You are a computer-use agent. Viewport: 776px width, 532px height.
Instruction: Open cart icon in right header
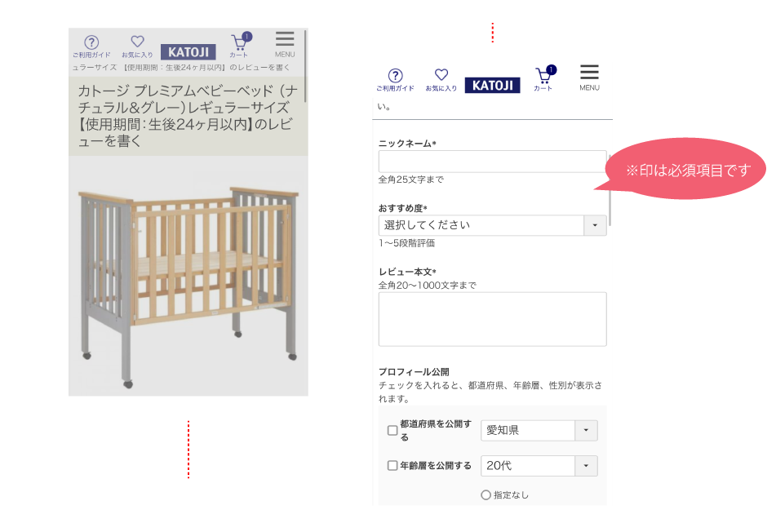544,78
